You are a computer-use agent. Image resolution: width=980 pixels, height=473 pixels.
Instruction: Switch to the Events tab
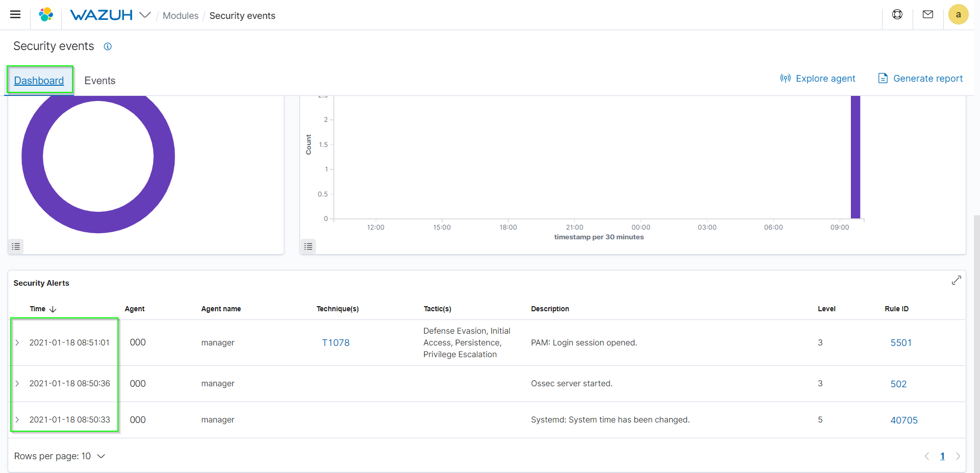[x=100, y=81]
